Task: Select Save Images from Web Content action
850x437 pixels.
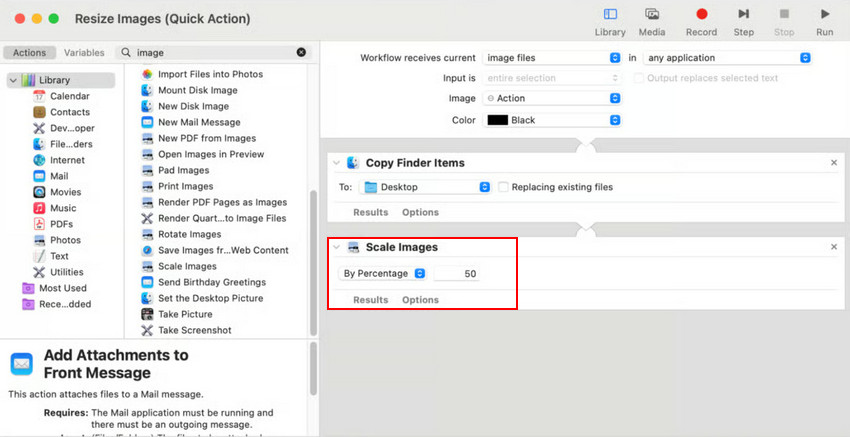Action: pyautogui.click(x=215, y=250)
